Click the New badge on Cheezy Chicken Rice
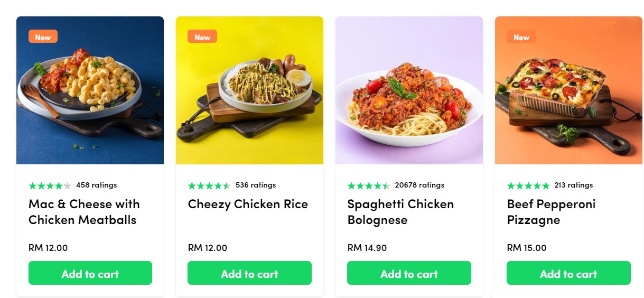The width and height of the screenshot is (644, 298). 202,36
